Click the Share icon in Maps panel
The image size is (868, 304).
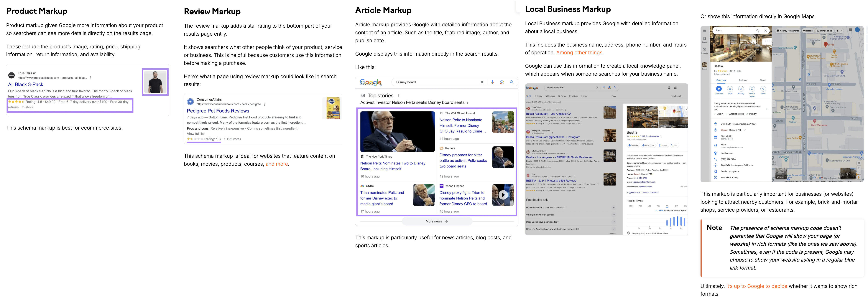(x=763, y=89)
